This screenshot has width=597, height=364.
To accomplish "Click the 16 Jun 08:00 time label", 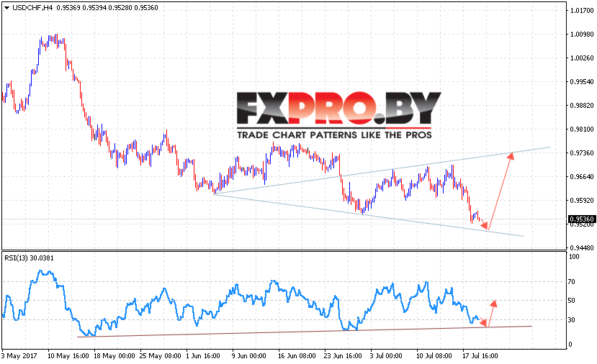I will click(297, 356).
